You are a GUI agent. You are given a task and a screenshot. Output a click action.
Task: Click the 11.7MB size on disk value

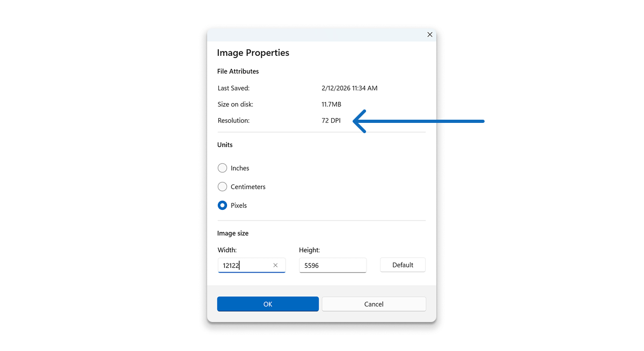(331, 104)
